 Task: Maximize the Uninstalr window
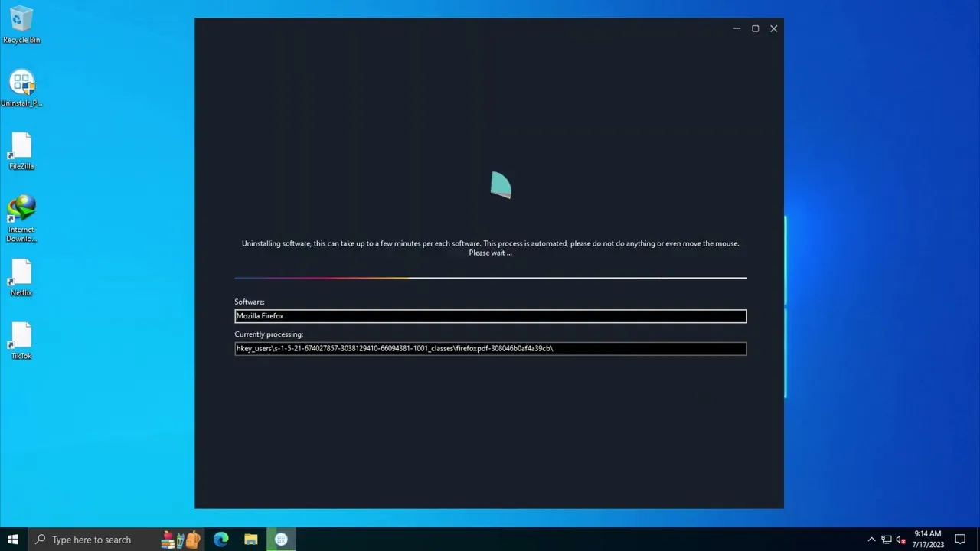coord(755,28)
